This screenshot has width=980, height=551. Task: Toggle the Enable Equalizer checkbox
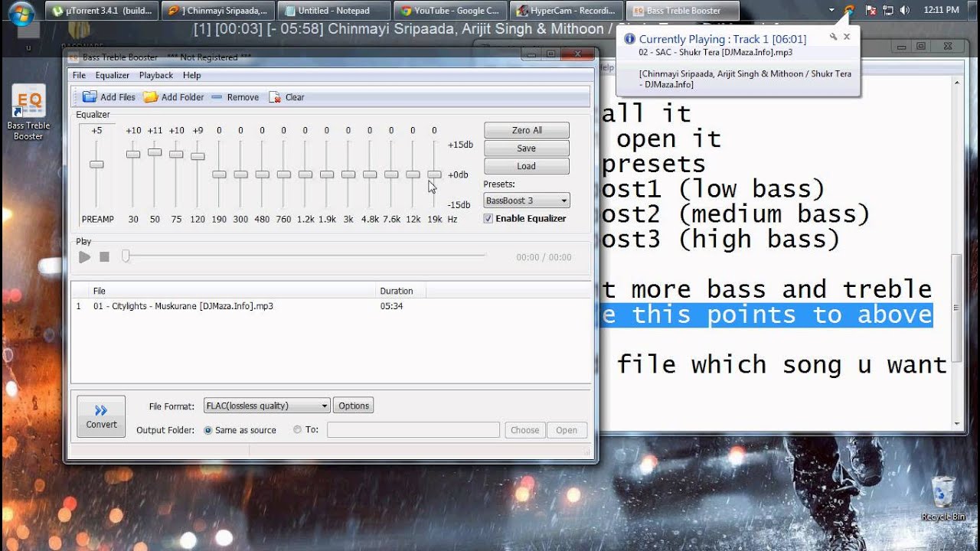pos(488,219)
